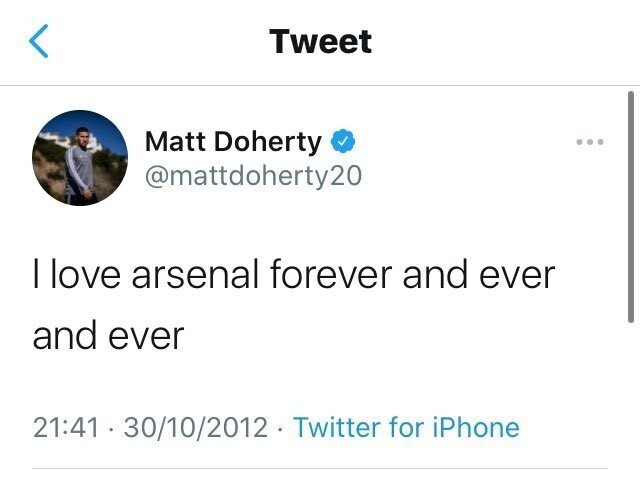Go back using the blue chevron arrow
The height and width of the screenshot is (477, 640).
pos(39,42)
